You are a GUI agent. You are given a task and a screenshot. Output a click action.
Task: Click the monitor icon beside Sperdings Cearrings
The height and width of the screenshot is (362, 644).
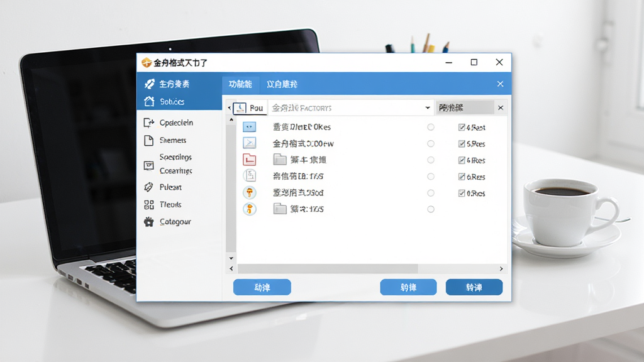pyautogui.click(x=148, y=165)
